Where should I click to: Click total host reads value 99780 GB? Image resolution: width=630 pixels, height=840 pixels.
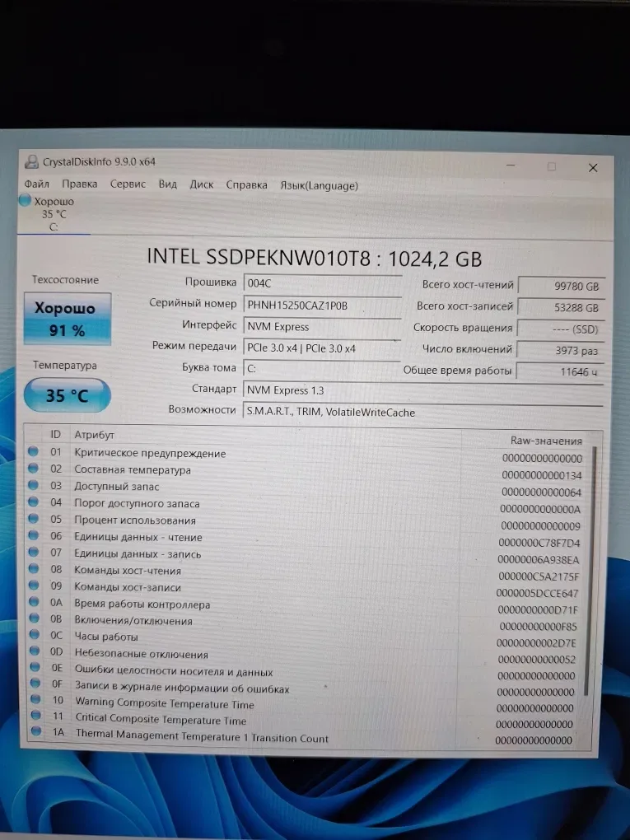click(x=562, y=286)
